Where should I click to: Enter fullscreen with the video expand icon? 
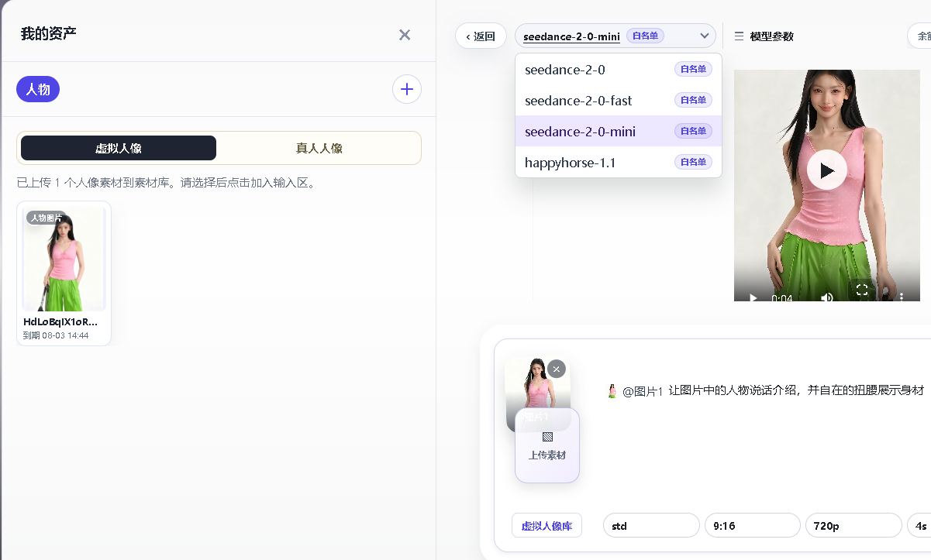tap(862, 290)
